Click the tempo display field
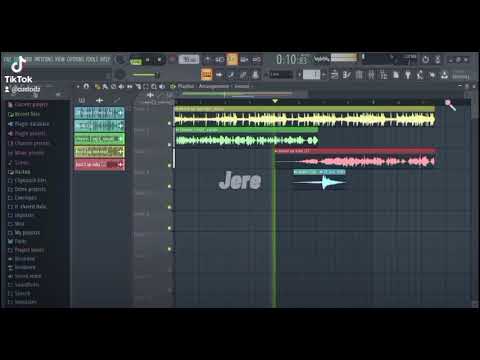Screen dimensions: 480x360 [x=189, y=60]
